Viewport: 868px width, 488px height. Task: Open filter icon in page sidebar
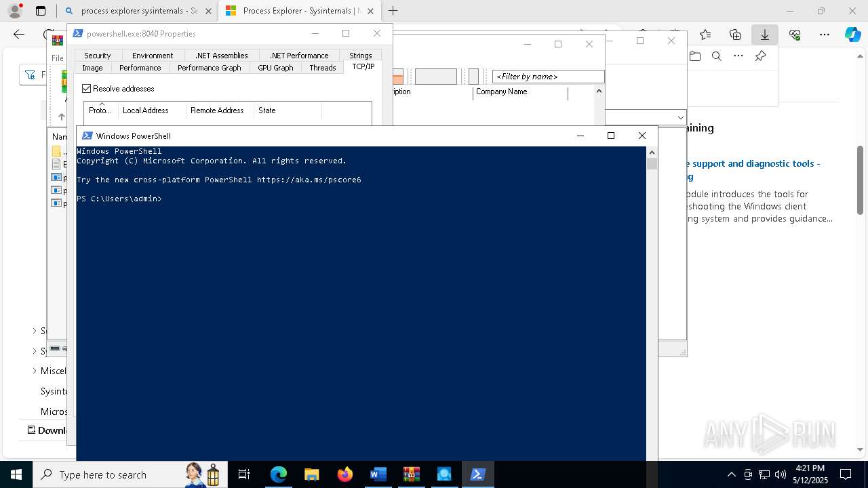[x=31, y=75]
